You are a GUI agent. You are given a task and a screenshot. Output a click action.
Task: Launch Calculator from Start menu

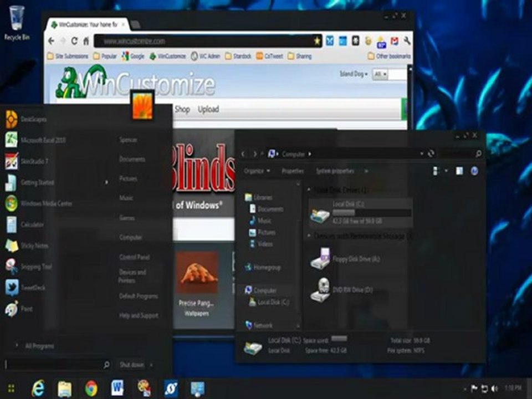coord(25,224)
